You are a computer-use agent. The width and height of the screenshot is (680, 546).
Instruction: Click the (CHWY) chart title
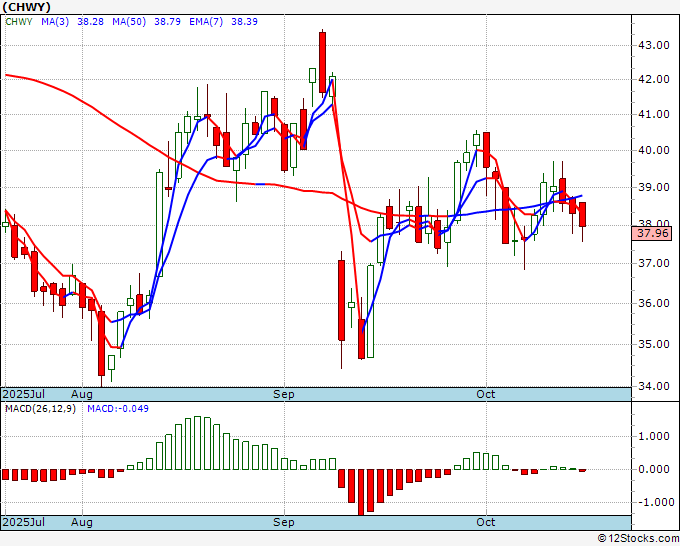click(x=26, y=7)
